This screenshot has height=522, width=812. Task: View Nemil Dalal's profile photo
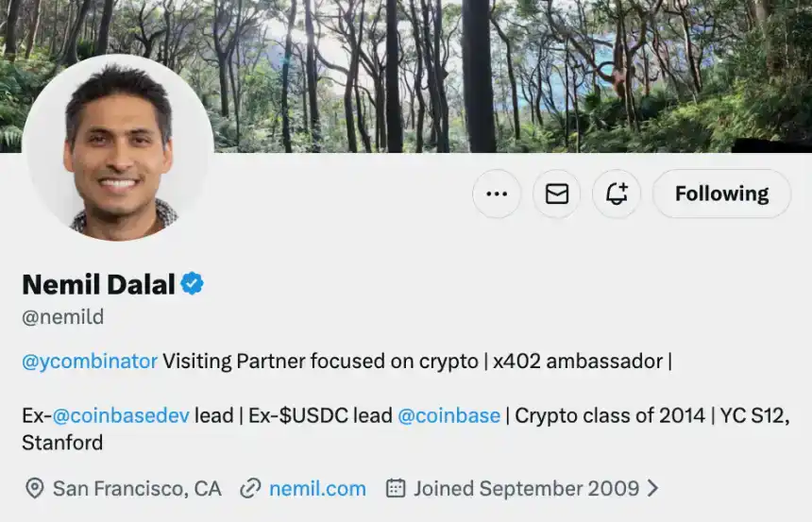(118, 146)
